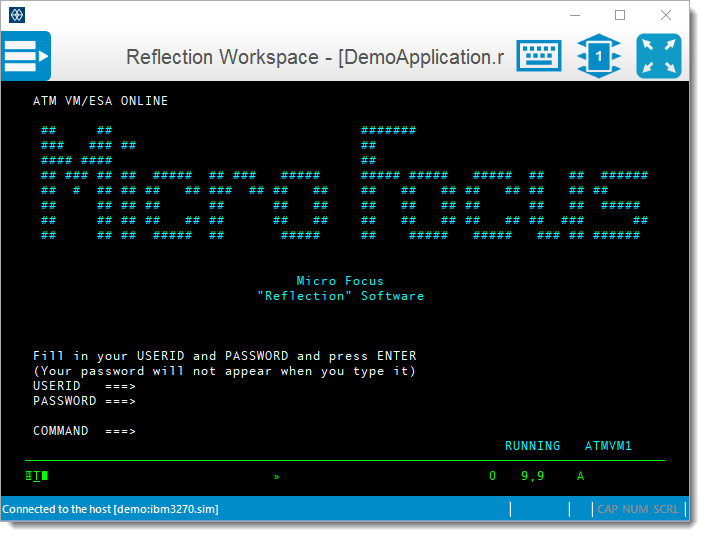Click the CAP indicator in status bar

coord(607,509)
